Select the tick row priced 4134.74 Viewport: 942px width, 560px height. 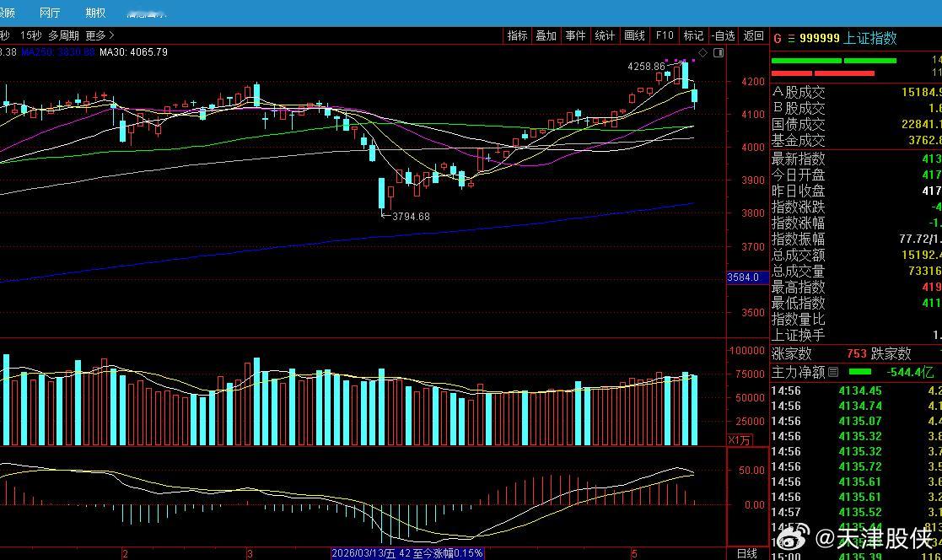856,407
